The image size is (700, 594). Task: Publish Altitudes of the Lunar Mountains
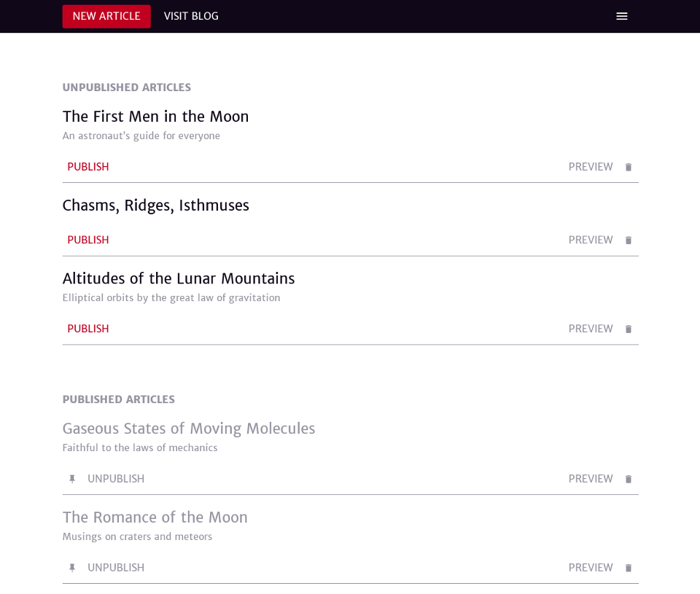click(x=88, y=329)
